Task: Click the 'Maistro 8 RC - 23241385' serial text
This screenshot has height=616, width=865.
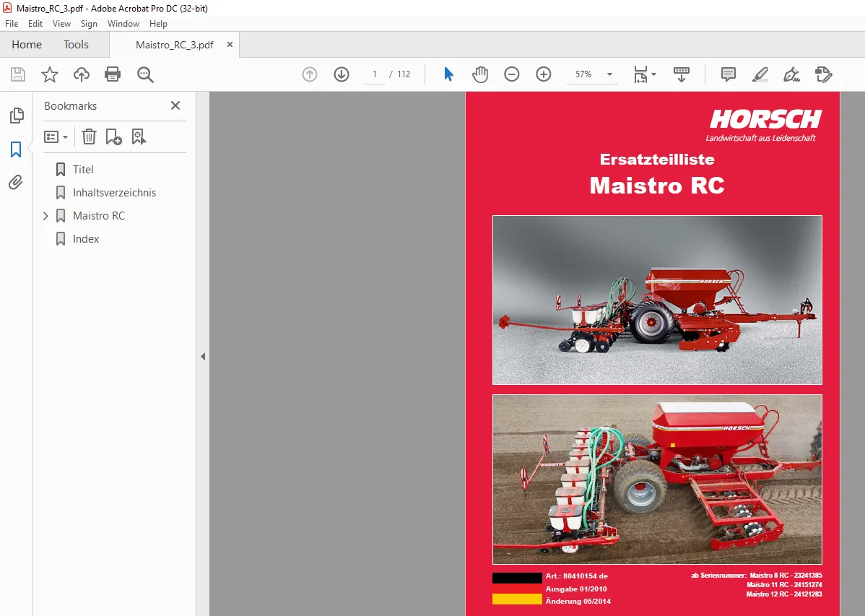Action: point(786,575)
